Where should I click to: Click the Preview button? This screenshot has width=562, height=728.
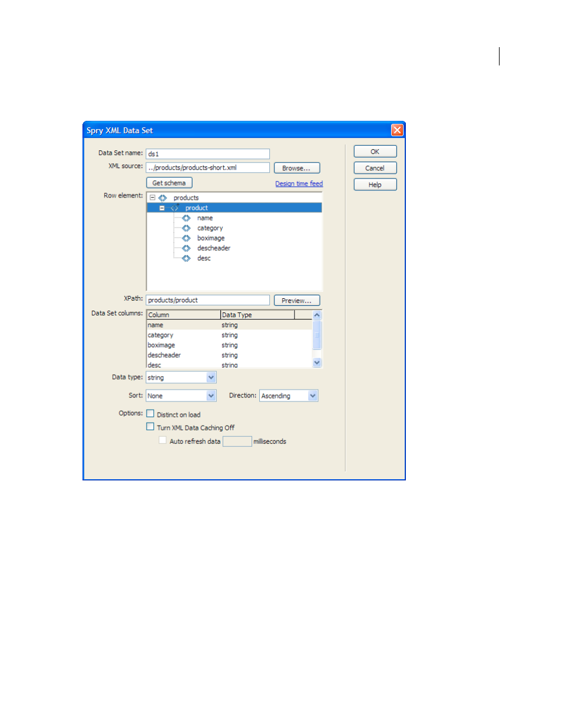tap(297, 301)
